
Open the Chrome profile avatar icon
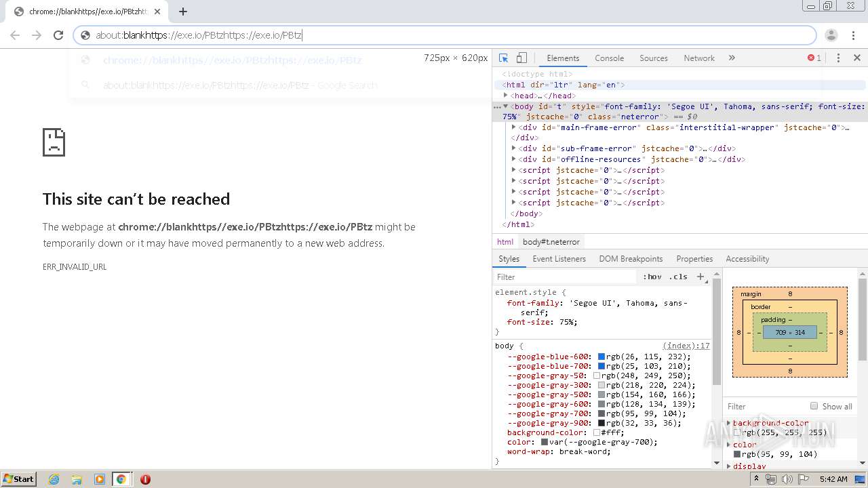[831, 35]
